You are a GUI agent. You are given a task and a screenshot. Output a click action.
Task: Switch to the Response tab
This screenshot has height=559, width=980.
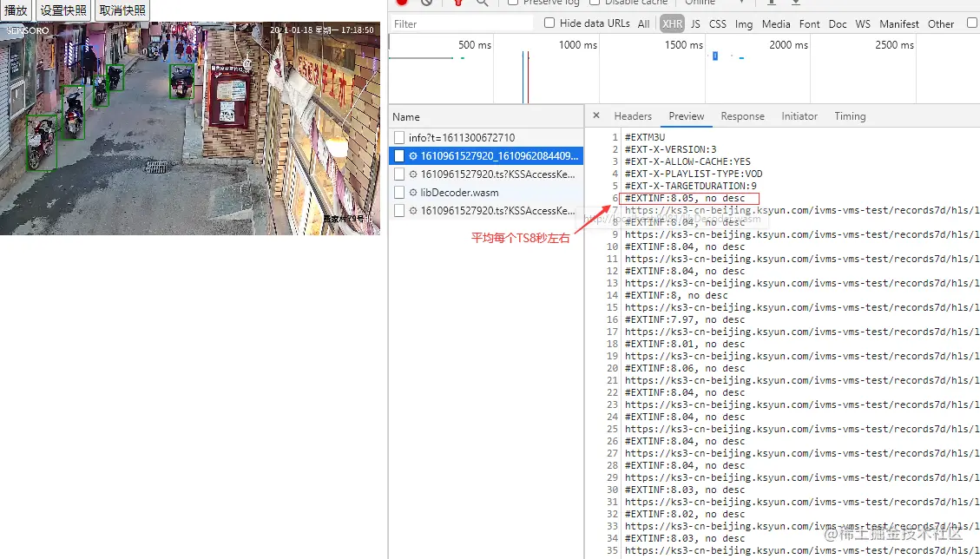tap(742, 116)
